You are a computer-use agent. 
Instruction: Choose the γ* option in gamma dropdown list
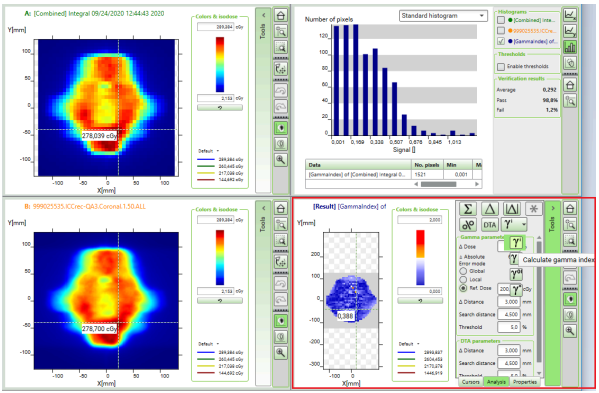click(516, 289)
